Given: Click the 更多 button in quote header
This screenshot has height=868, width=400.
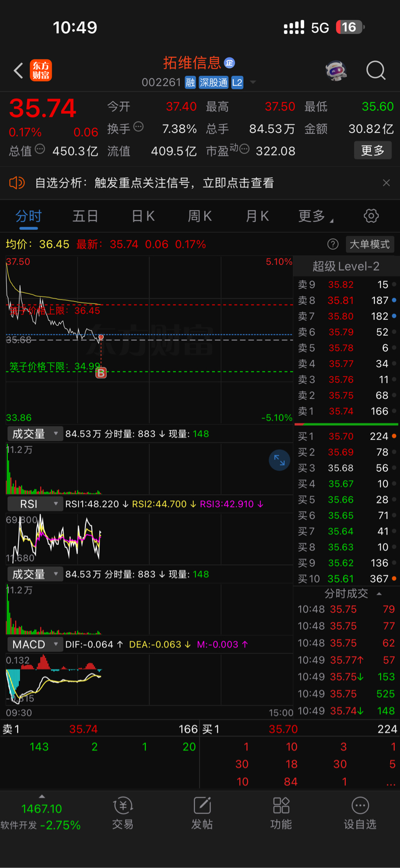Looking at the screenshot, I should [373, 151].
